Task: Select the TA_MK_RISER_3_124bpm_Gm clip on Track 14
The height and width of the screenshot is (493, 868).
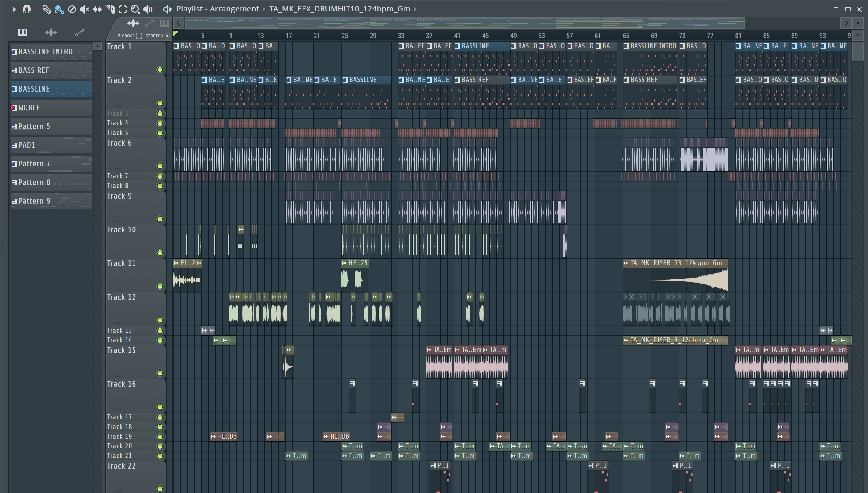Action: coord(675,340)
